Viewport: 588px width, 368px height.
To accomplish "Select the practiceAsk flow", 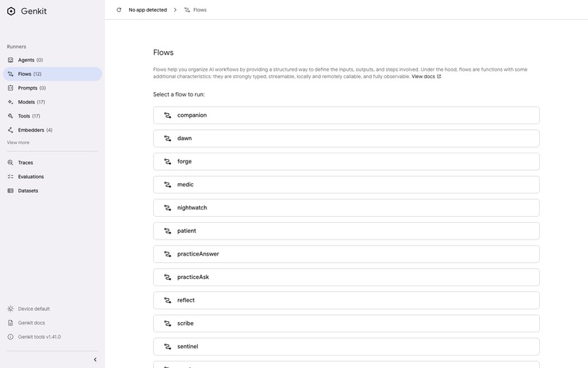I will tap(346, 277).
